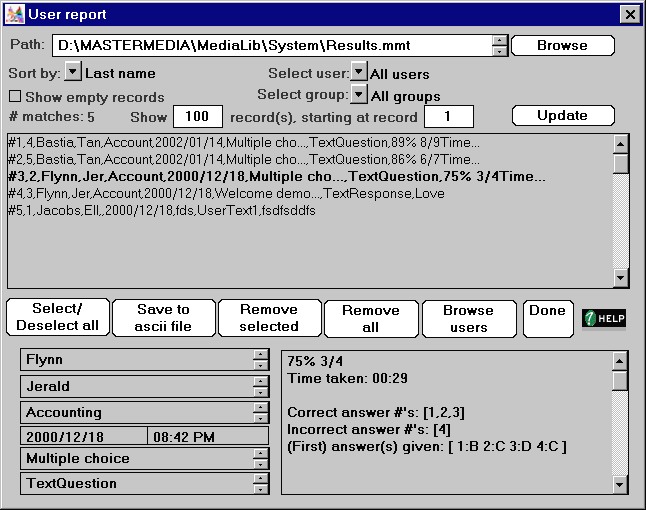Open the Select user dropdown
646x510 pixels.
click(358, 72)
